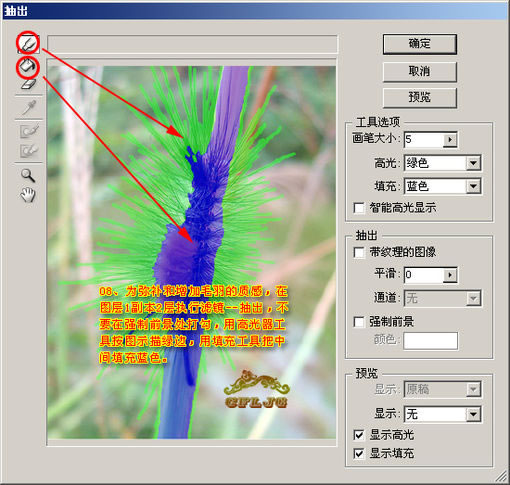The height and width of the screenshot is (485, 510).
Task: Select the Edge Highlighter tool
Action: [x=28, y=44]
